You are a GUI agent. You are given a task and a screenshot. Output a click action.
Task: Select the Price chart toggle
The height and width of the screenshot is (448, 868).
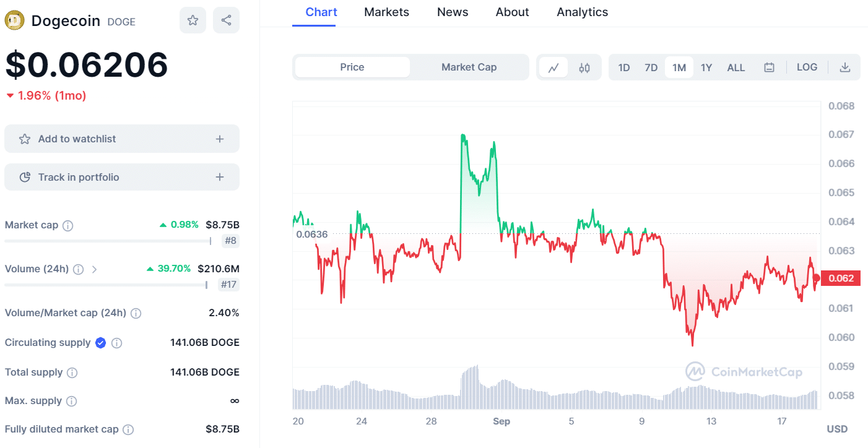(x=352, y=67)
